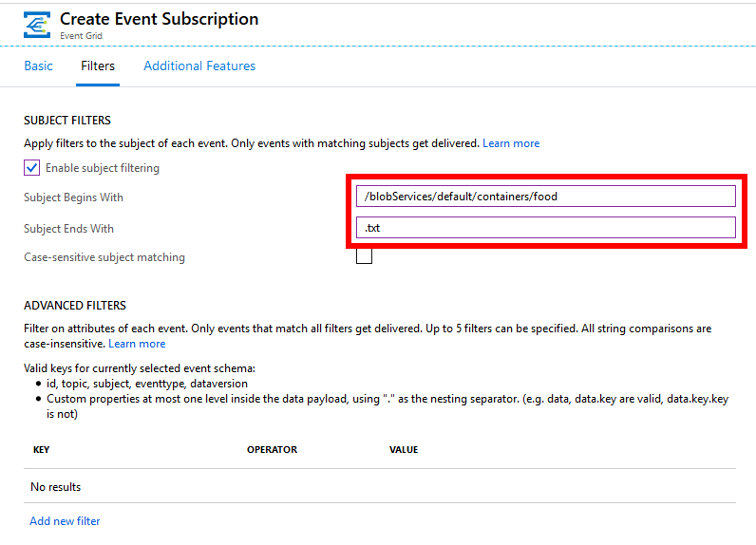Click the KEY column header
The height and width of the screenshot is (545, 756).
click(42, 450)
